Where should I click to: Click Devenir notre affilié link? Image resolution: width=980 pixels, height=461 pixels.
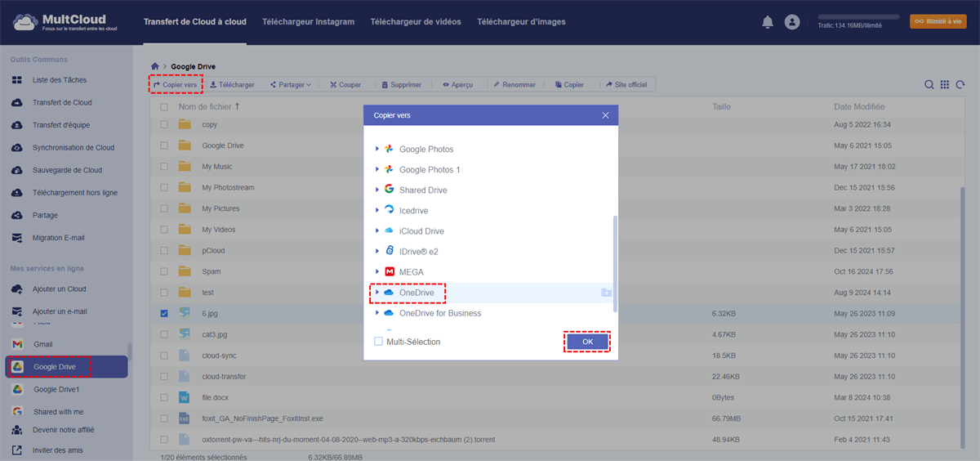click(63, 430)
